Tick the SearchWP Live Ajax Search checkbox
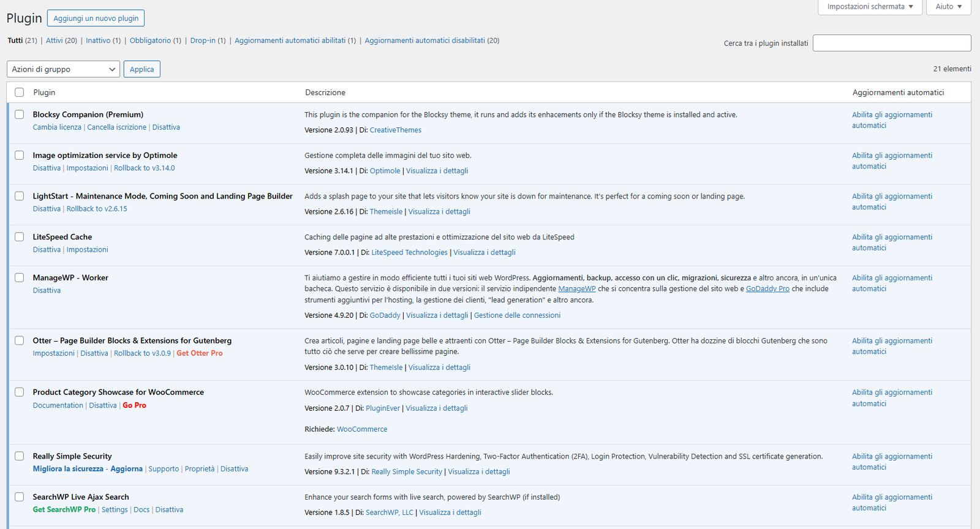Screen dimensions: 980x529 tap(20, 497)
